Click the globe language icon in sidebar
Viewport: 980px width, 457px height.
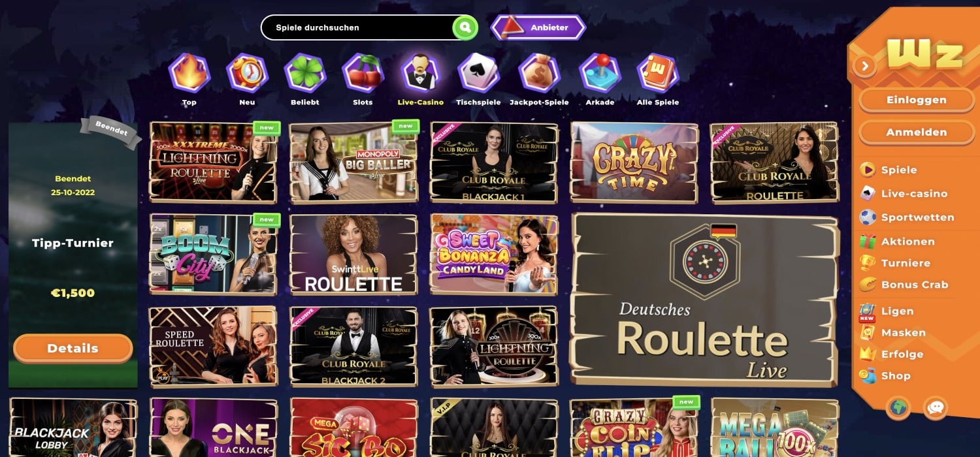click(x=898, y=408)
